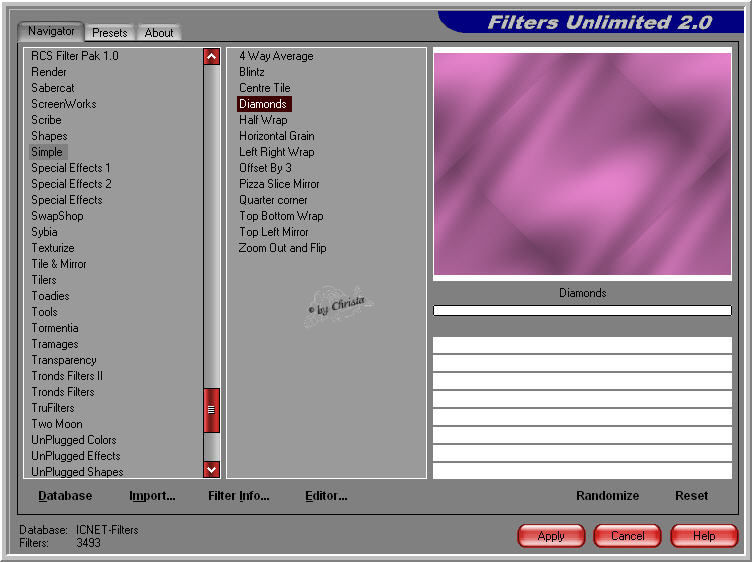Select the Toadies category
The width and height of the screenshot is (752, 562).
[50, 296]
